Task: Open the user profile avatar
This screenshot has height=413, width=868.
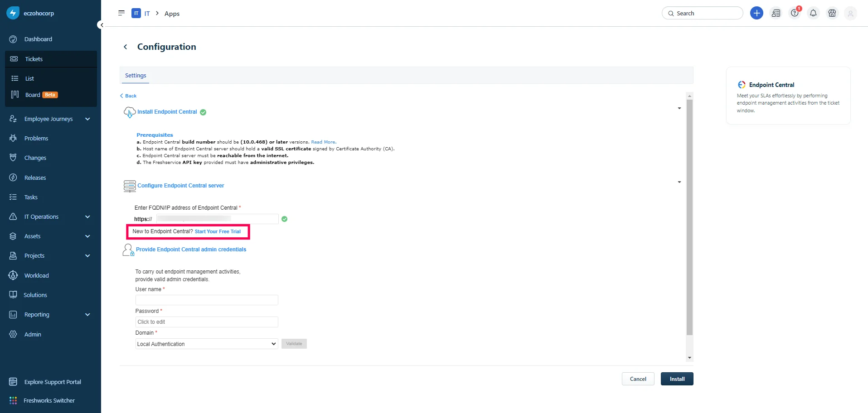Action: (851, 13)
